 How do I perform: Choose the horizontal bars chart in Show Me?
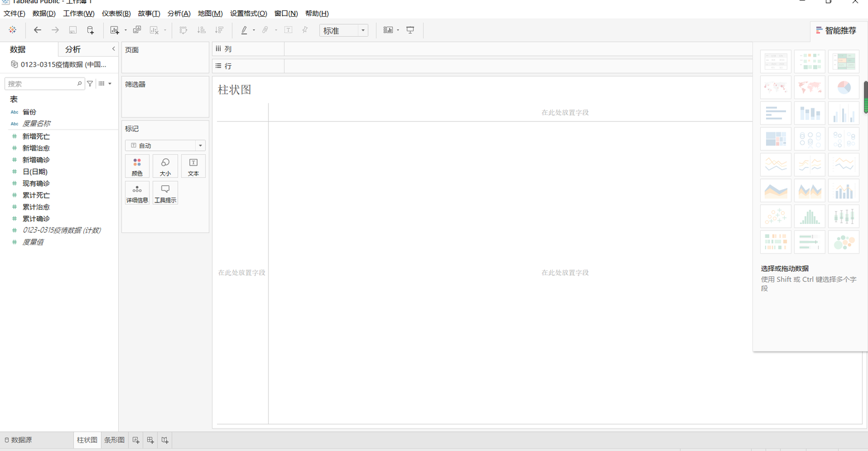776,113
